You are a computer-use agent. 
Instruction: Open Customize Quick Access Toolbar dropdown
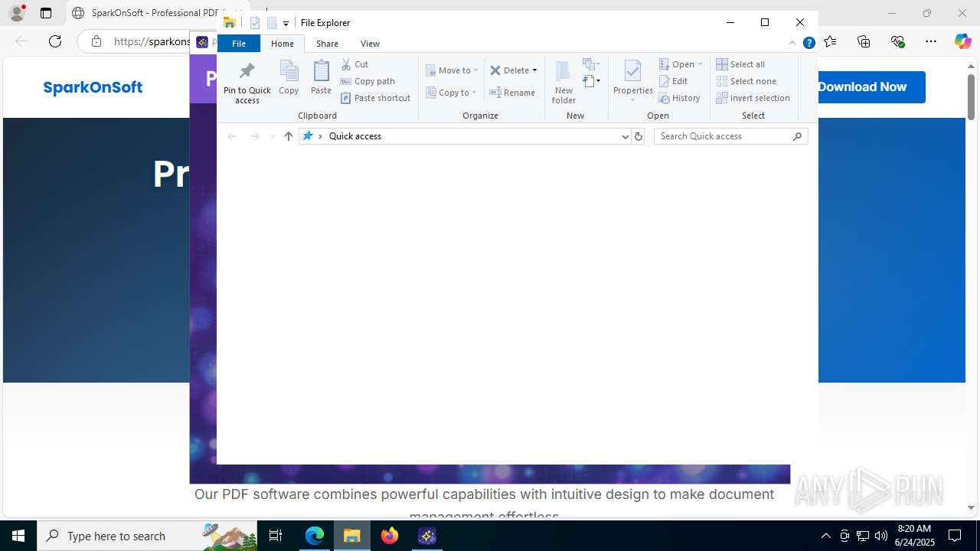tap(286, 24)
